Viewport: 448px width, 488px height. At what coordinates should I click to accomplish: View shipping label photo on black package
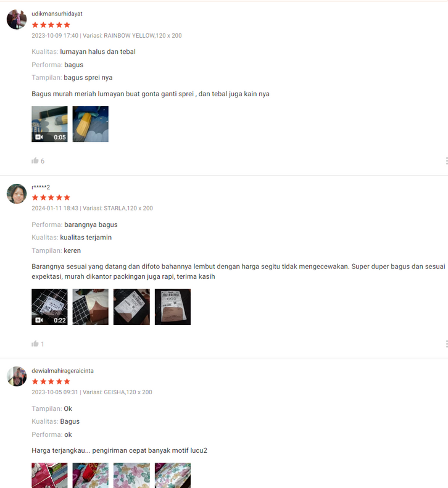(x=131, y=307)
